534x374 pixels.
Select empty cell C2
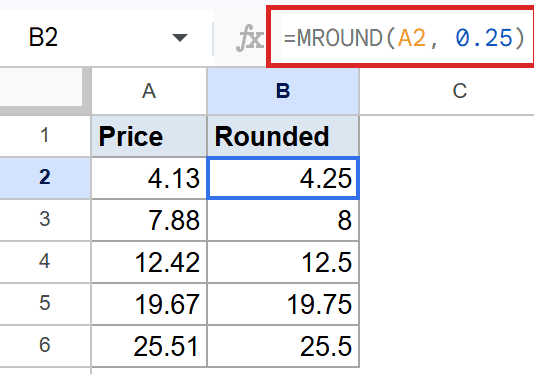[x=447, y=178]
